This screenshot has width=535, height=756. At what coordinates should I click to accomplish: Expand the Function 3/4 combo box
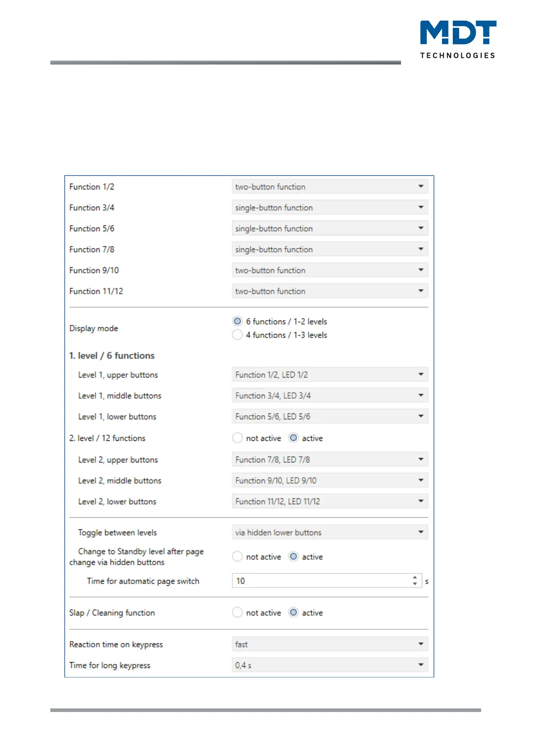pos(330,207)
